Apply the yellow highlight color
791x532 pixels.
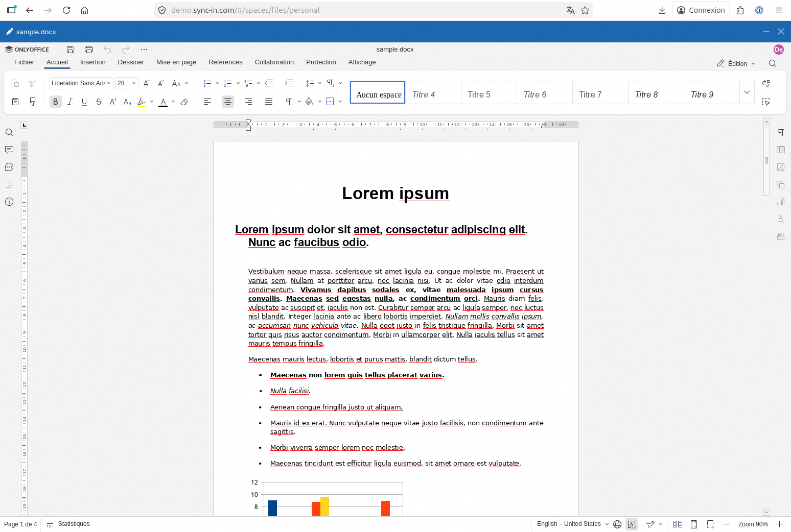[x=142, y=102]
